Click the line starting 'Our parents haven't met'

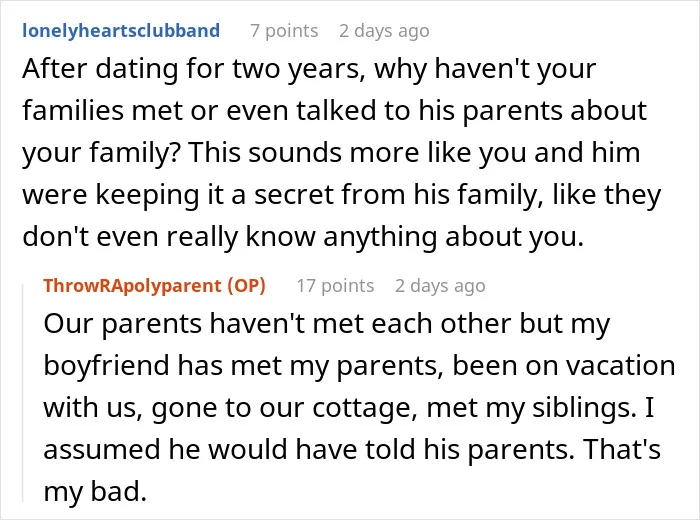pos(327,324)
